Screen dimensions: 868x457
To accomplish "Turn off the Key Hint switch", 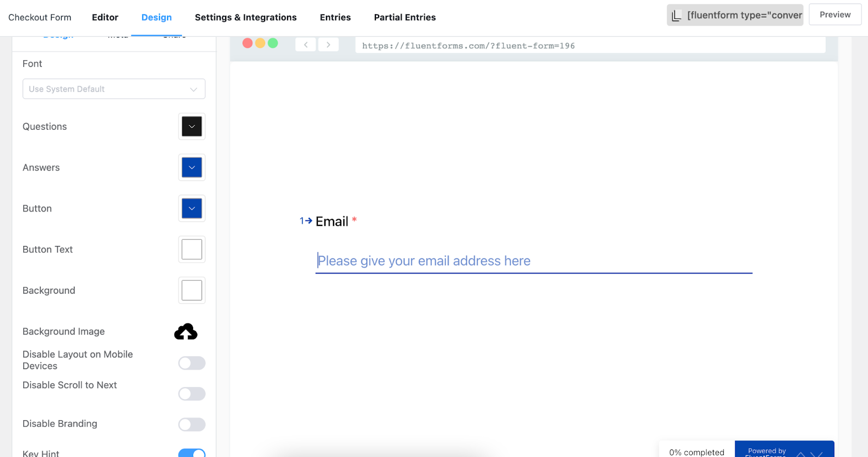I will pyautogui.click(x=192, y=453).
